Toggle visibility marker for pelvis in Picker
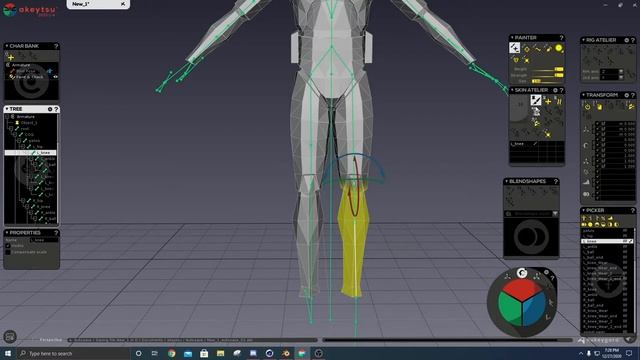Image resolution: width=640 pixels, height=360 pixels. [x=624, y=231]
